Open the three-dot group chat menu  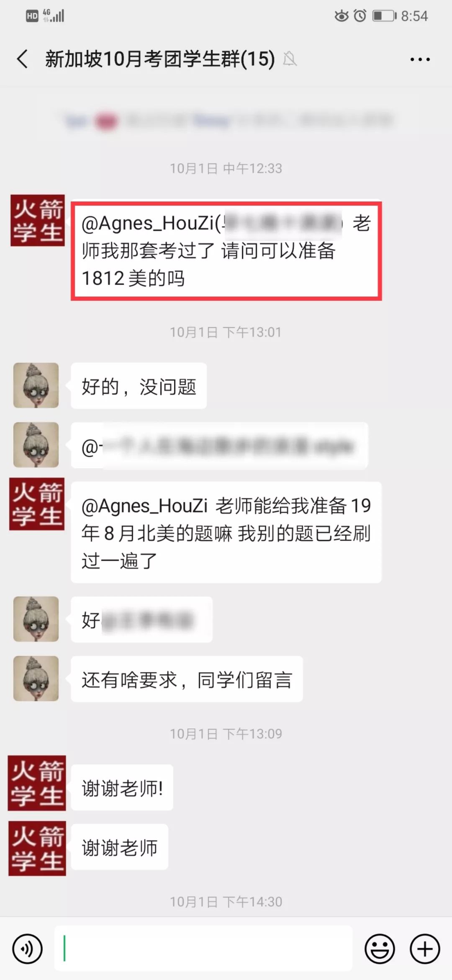pyautogui.click(x=420, y=59)
